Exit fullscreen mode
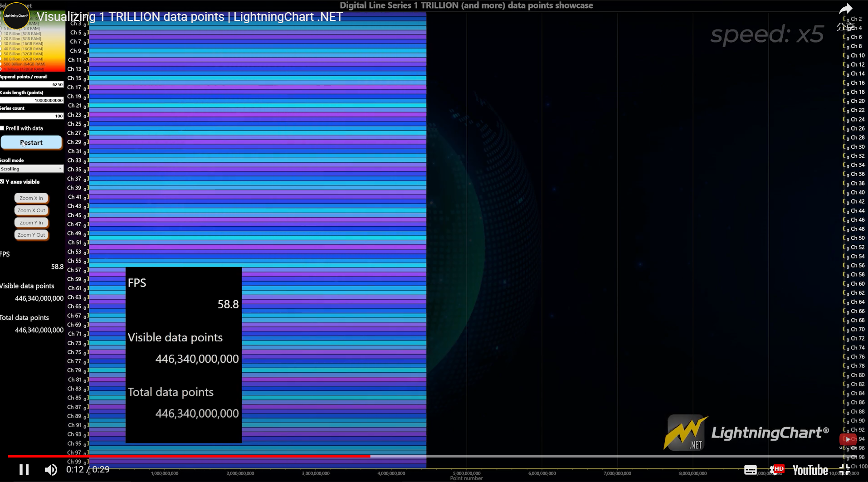This screenshot has width=868, height=482. pos(844,470)
